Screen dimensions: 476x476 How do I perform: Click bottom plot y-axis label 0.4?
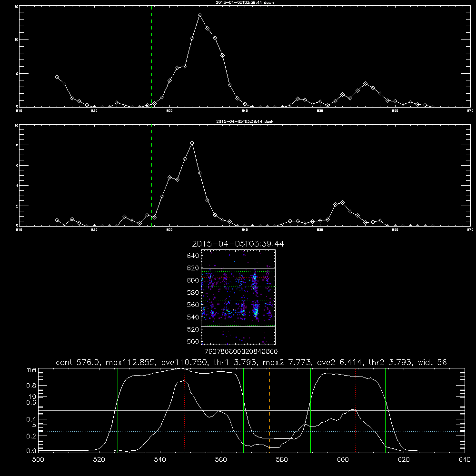pyautogui.click(x=31, y=419)
